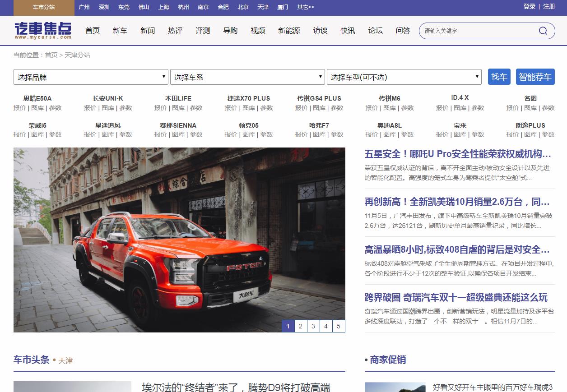Switch to 佛山 city station
Image resolution: width=567 pixels, height=392 pixels.
(x=144, y=7)
